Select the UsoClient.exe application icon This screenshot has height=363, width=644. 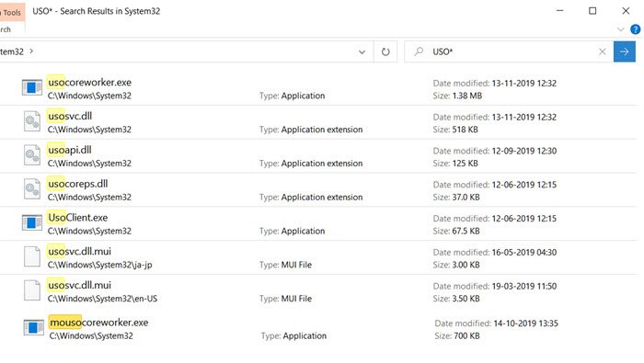tap(32, 222)
